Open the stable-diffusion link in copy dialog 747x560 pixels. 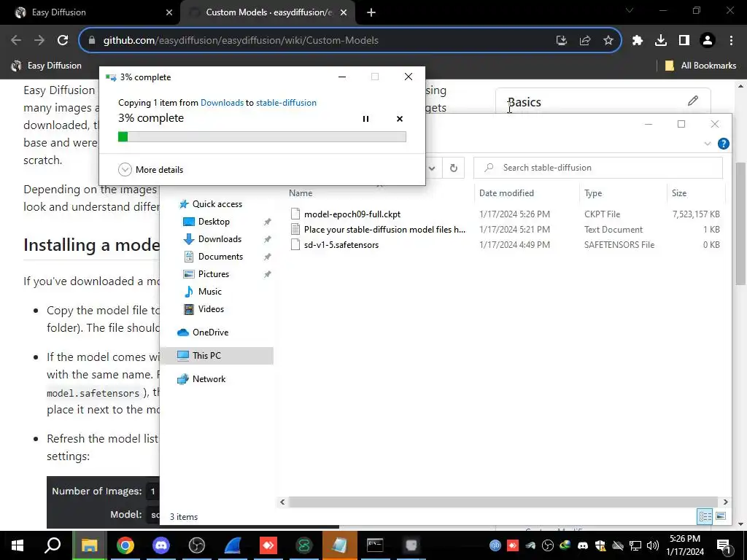(286, 102)
